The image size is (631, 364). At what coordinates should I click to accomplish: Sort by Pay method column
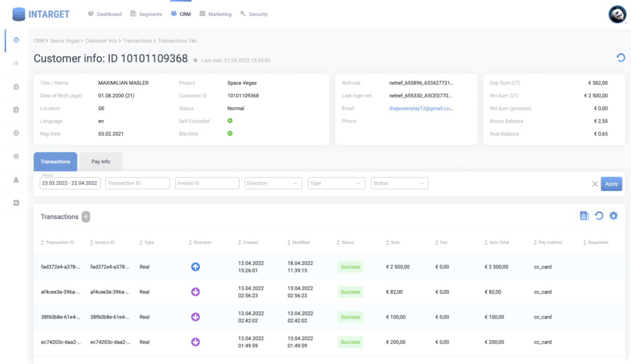tap(548, 243)
